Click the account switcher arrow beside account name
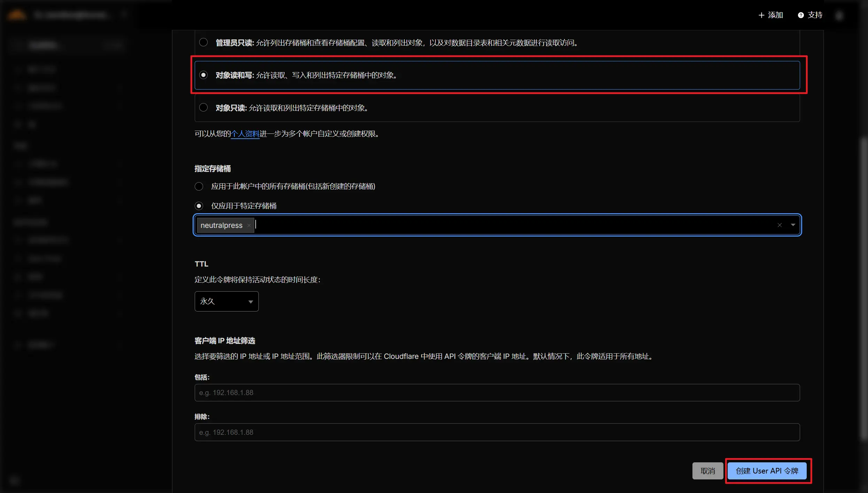Screen dimensions: 868x493 click(x=124, y=14)
